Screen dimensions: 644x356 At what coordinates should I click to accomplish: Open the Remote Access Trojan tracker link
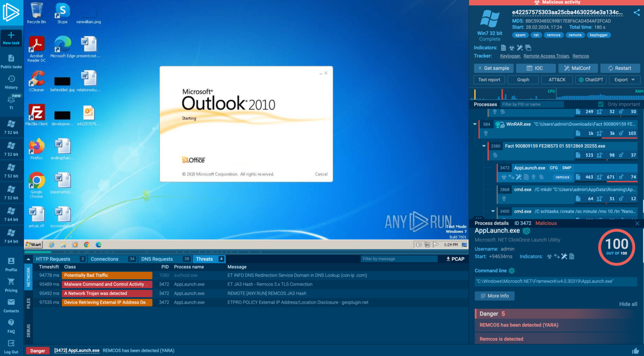coord(546,56)
